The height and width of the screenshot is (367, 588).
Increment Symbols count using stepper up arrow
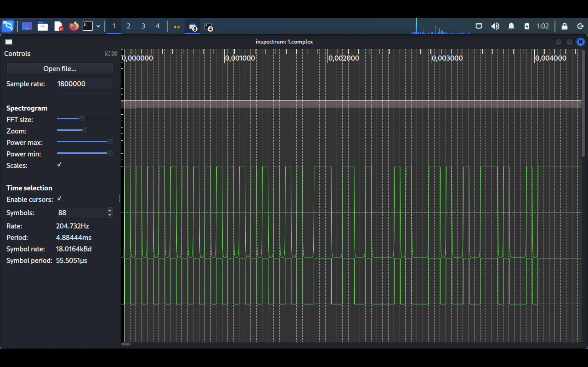[x=110, y=211]
